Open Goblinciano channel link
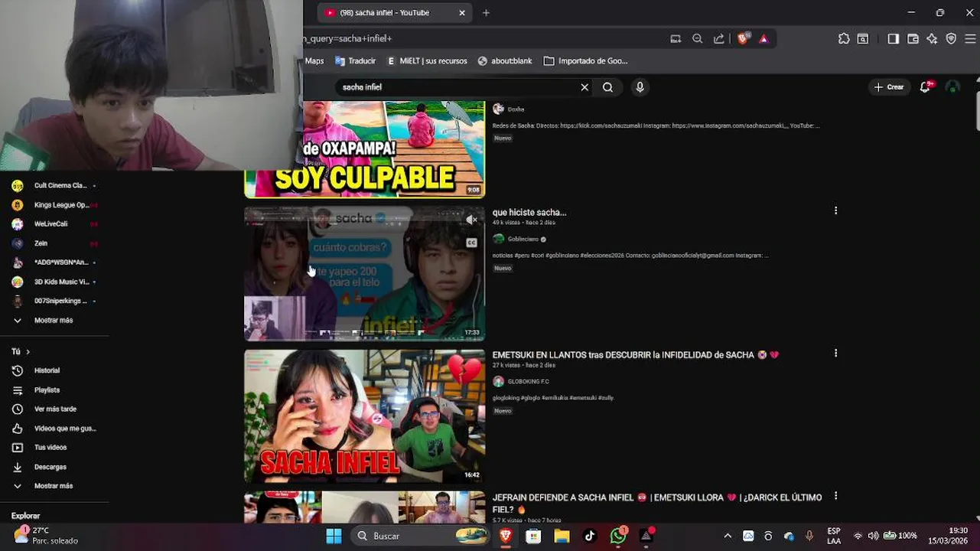 [523, 240]
